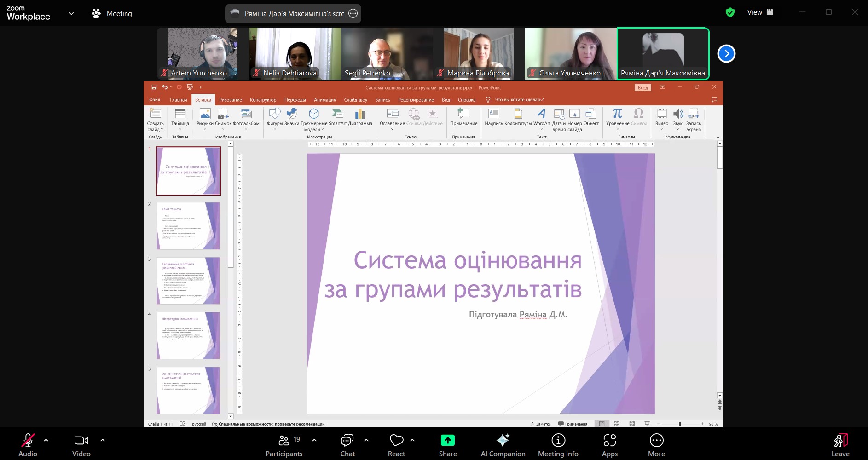Image resolution: width=868 pixels, height=460 pixels.
Task: Open the Zoom Workplace dropdown chevron
Action: [71, 13]
